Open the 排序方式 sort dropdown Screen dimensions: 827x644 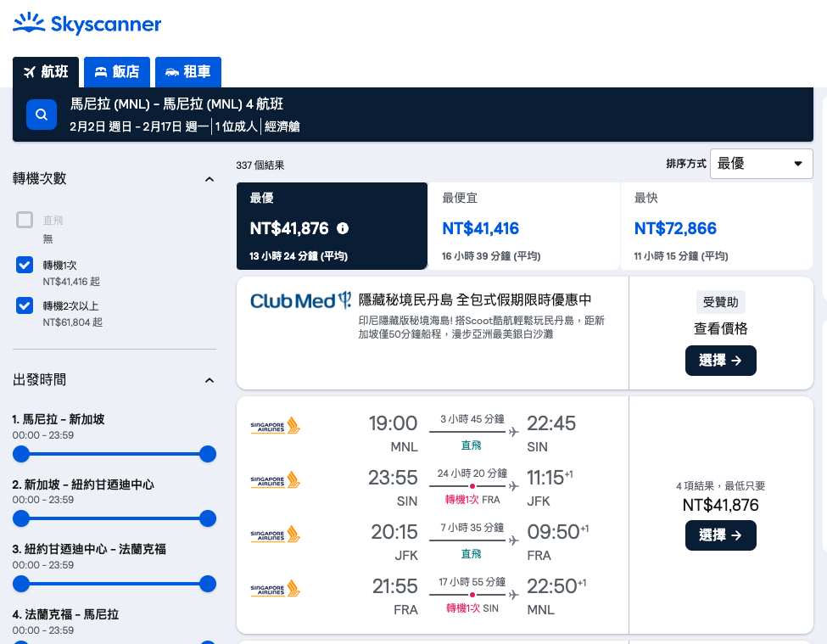pos(761,164)
